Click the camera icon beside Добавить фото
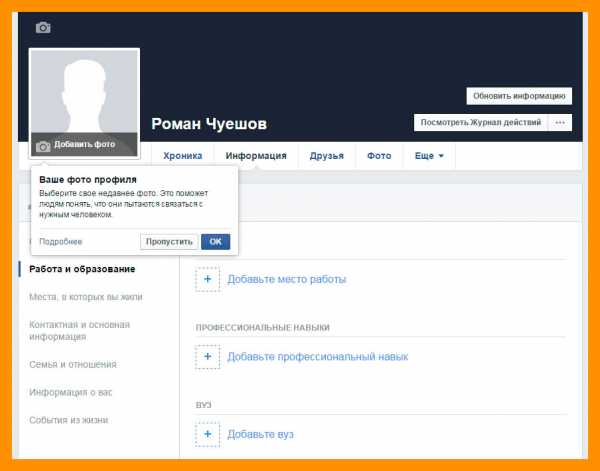Screen dimensions: 600x471 [x=43, y=146]
